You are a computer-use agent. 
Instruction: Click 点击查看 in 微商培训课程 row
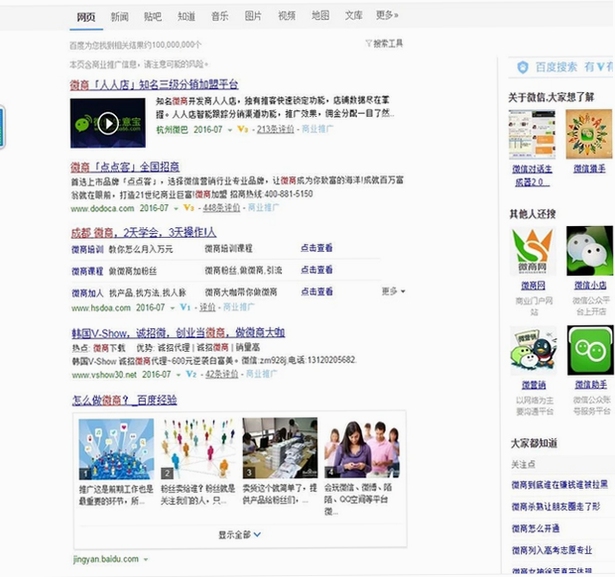317,248
